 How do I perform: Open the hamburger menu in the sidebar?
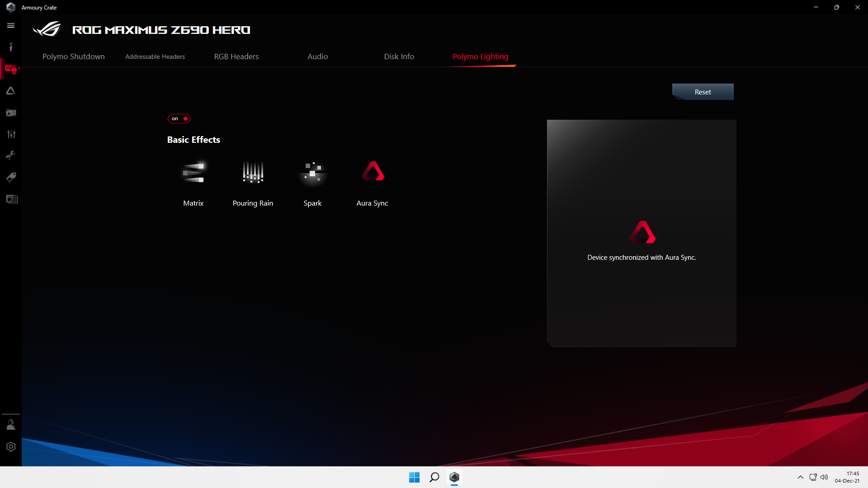pyautogui.click(x=11, y=26)
